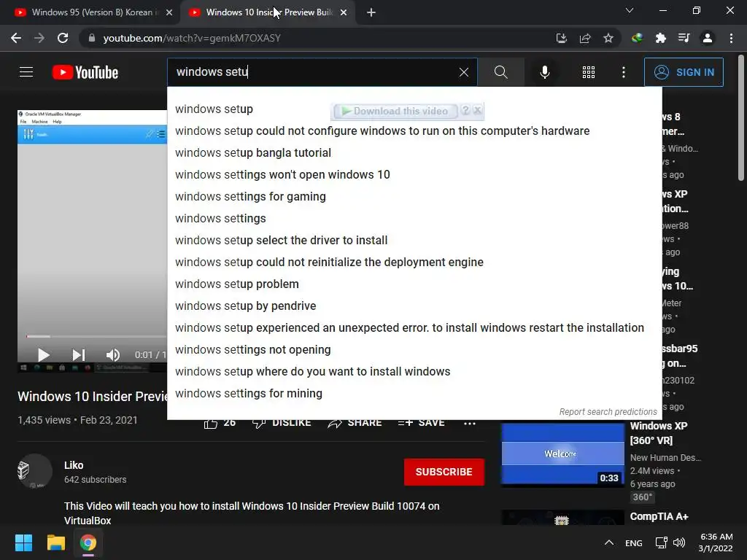
Task: Open the Chrome three-dot menu
Action: (731, 38)
